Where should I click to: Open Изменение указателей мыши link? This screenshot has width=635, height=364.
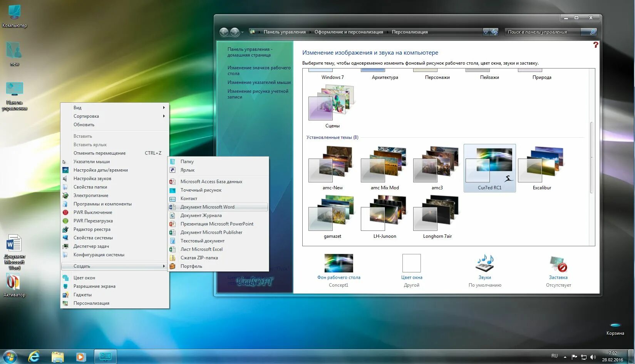259,82
